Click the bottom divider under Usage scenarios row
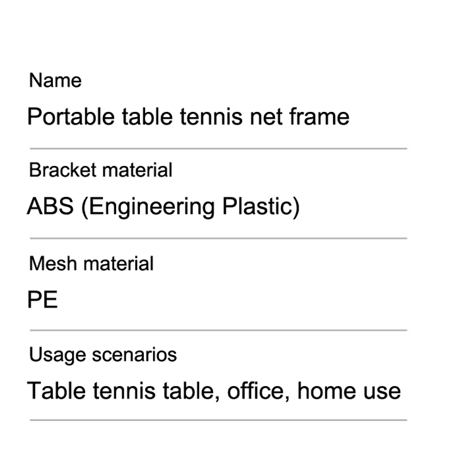Viewport: 476px width, 476px height. [218, 420]
